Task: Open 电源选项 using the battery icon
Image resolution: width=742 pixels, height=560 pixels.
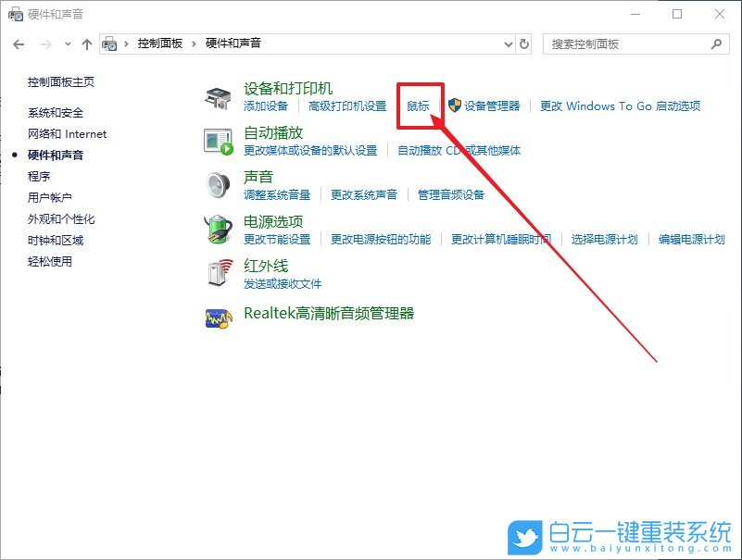Action: [217, 229]
